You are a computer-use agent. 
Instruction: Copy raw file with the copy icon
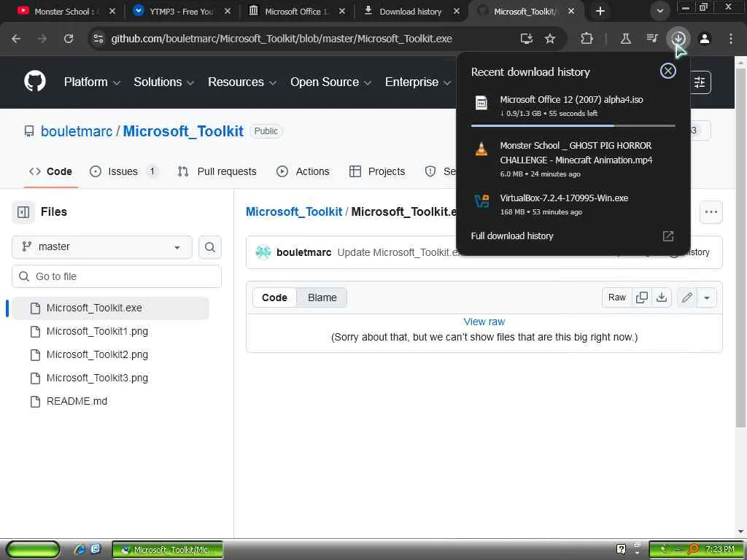642,297
